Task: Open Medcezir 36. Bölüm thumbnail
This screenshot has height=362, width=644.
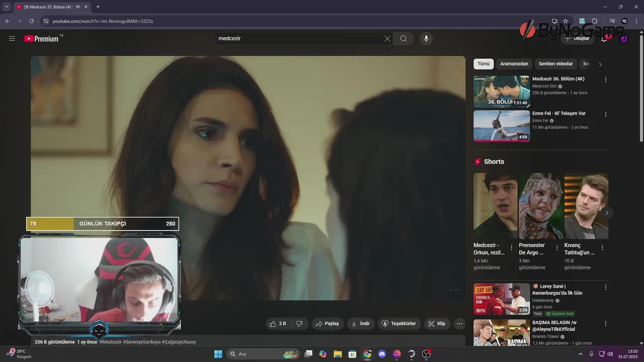Action: [x=502, y=92]
